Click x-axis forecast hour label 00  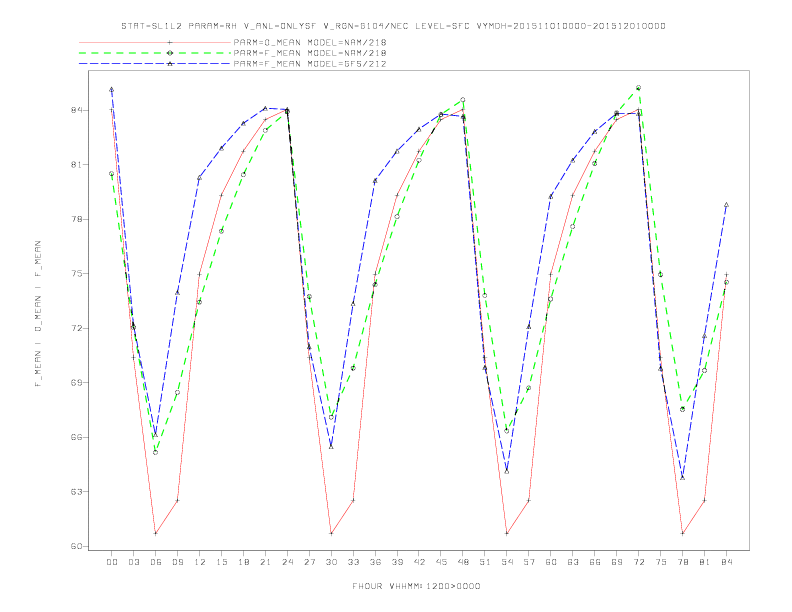coord(112,562)
